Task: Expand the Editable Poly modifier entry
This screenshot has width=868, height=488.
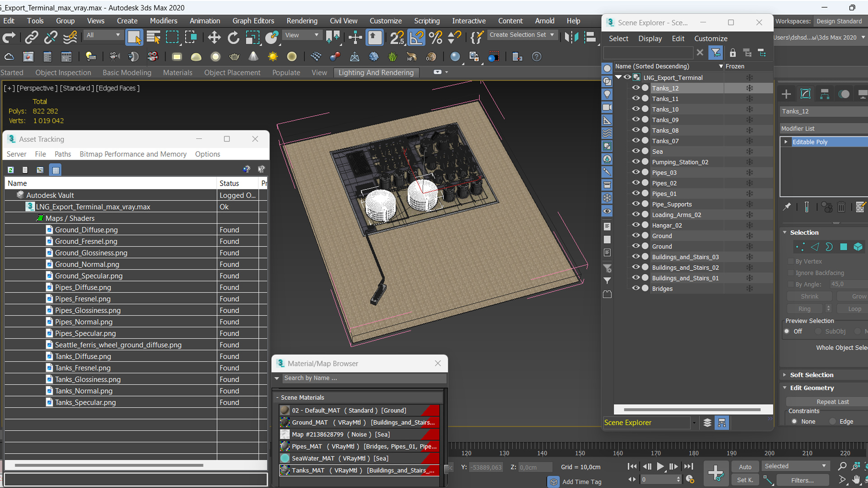Action: coord(786,142)
